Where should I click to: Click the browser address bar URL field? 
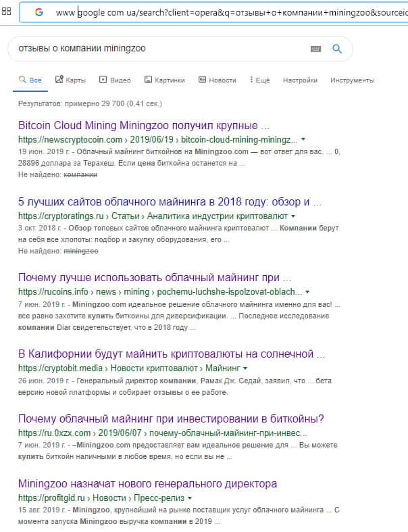coord(214,13)
